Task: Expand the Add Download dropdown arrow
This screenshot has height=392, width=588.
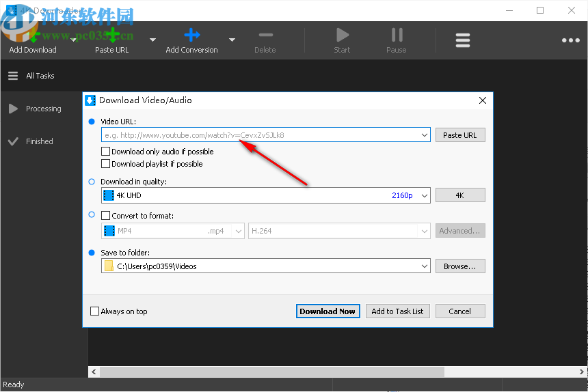Action: [74, 40]
